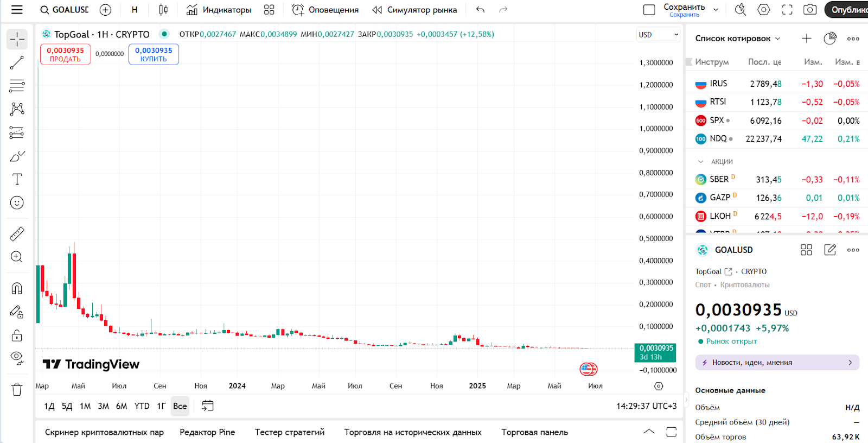Toggle magnet mode for drawings

click(x=17, y=288)
